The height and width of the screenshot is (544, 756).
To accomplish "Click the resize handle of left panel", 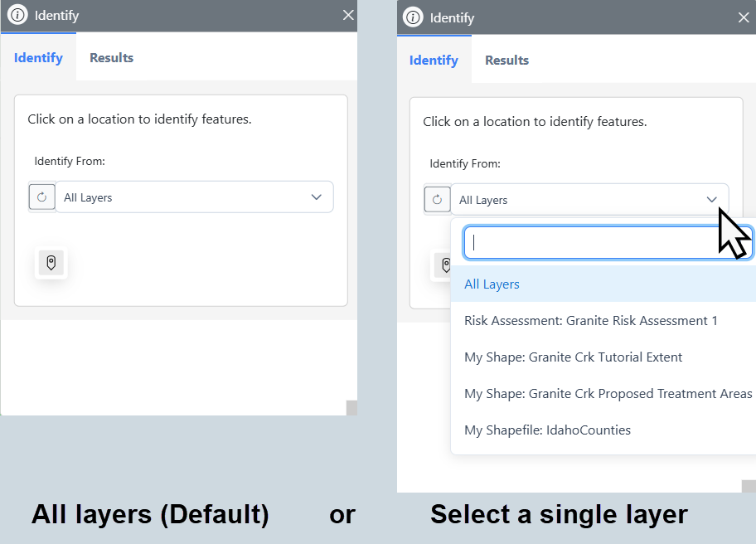I will click(x=351, y=407).
